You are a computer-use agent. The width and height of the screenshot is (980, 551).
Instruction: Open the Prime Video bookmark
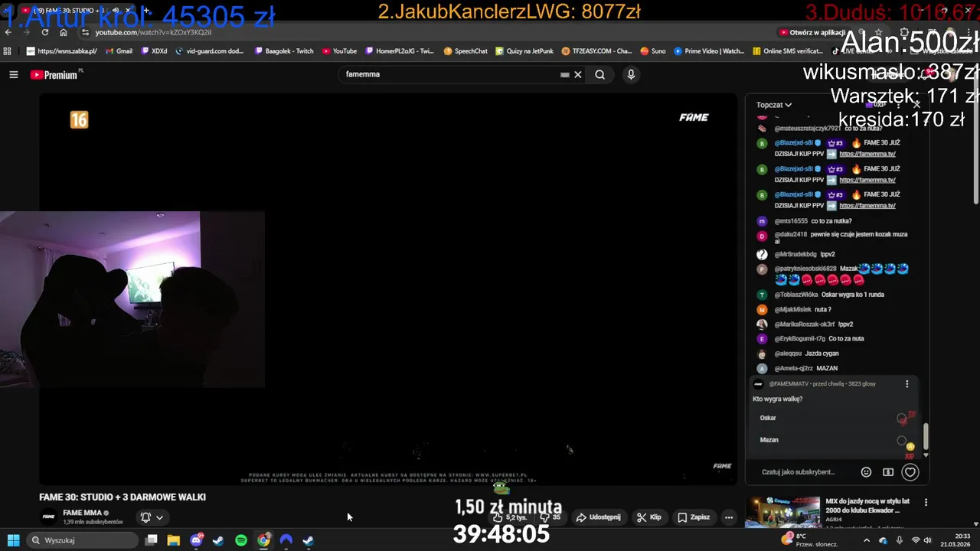coord(709,51)
